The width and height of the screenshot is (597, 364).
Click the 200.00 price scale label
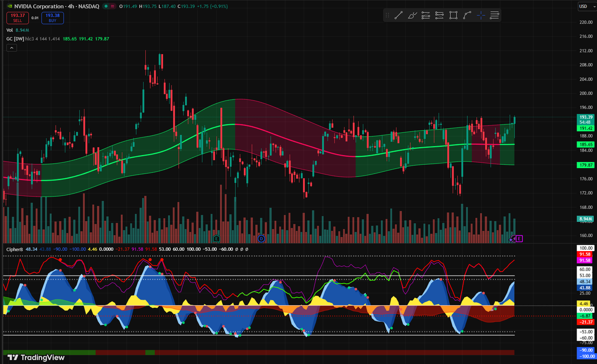point(585,93)
